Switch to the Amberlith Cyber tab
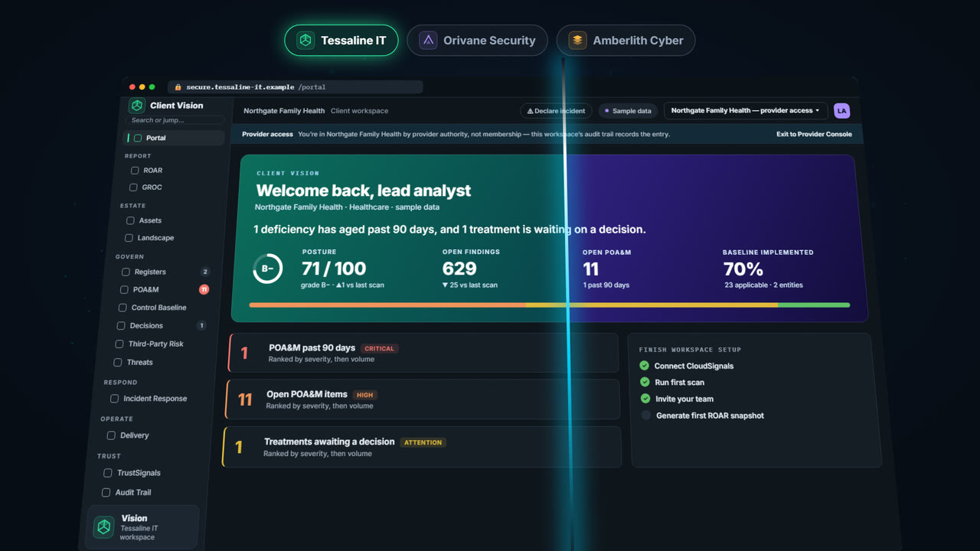The height and width of the screenshot is (551, 980). 626,41
